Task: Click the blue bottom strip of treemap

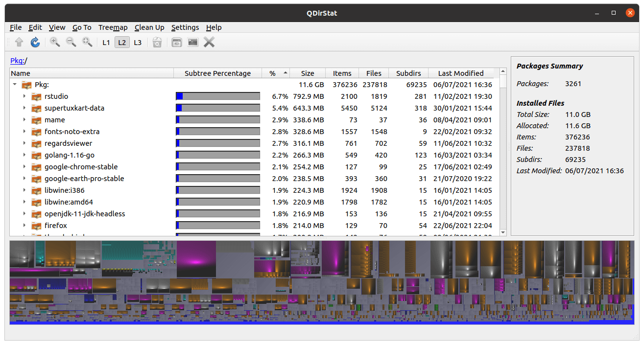Action: tap(322, 322)
